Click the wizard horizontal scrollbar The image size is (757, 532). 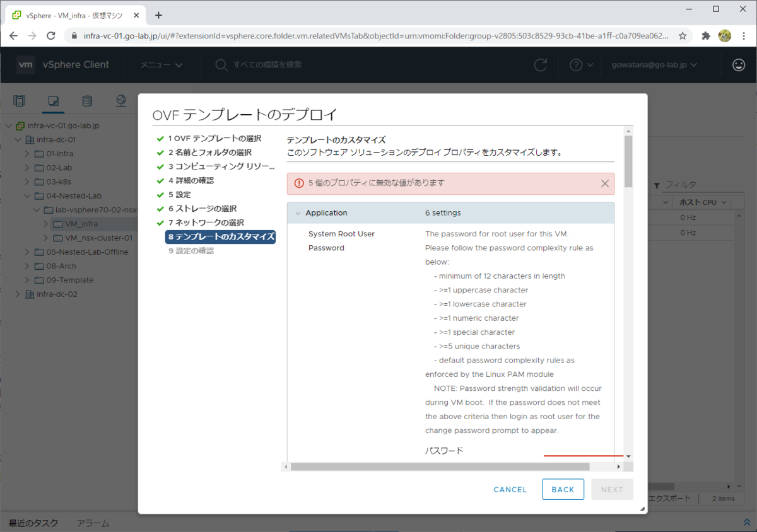[x=440, y=467]
